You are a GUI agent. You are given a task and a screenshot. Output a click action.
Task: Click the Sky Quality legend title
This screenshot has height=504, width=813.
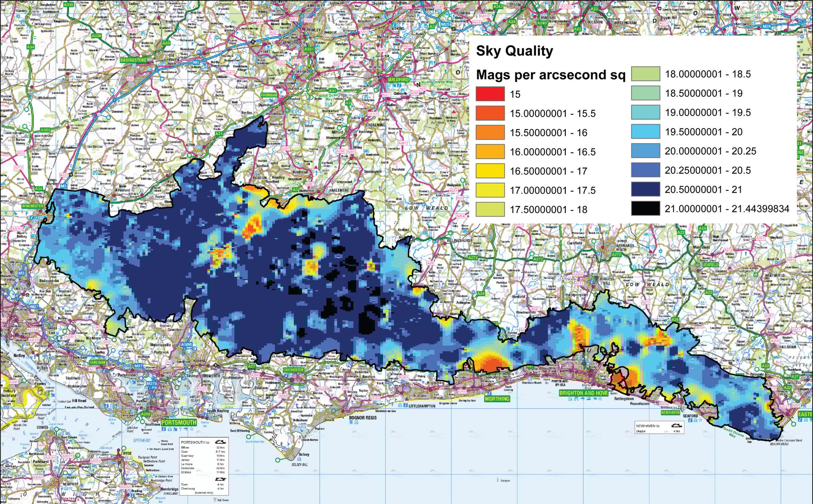(x=514, y=51)
